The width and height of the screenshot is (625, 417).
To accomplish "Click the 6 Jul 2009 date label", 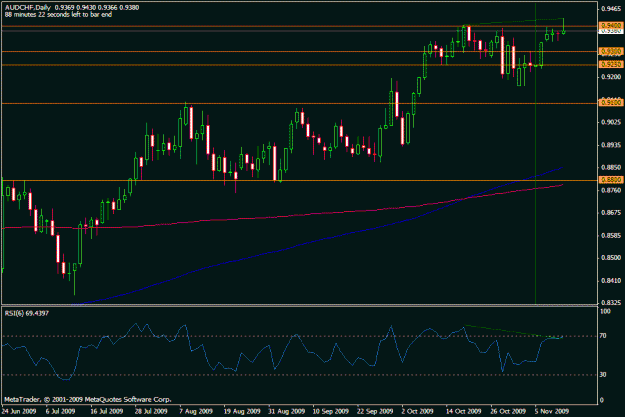I will pos(61,411).
